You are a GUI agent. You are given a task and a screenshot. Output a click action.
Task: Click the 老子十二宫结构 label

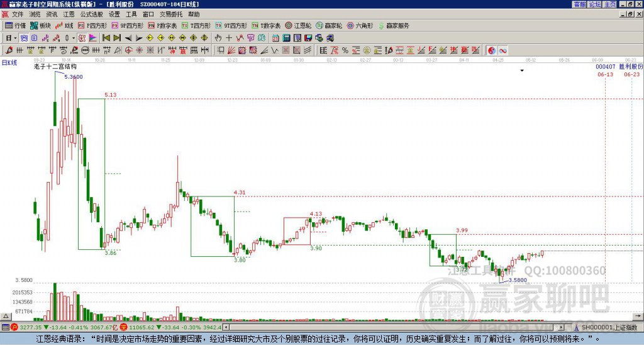tap(55, 66)
